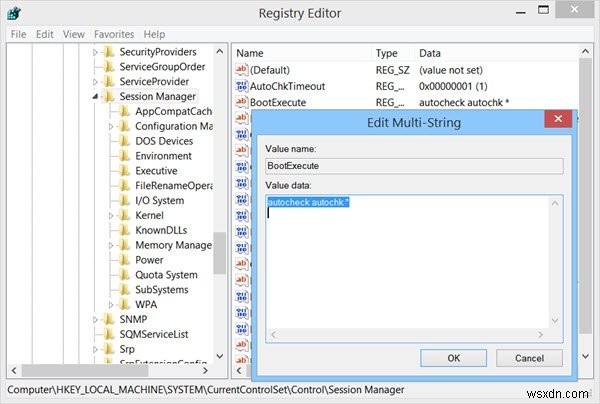600x404 pixels.
Task: Select the ServiceGroupOrder folder icon
Action: coord(109,67)
